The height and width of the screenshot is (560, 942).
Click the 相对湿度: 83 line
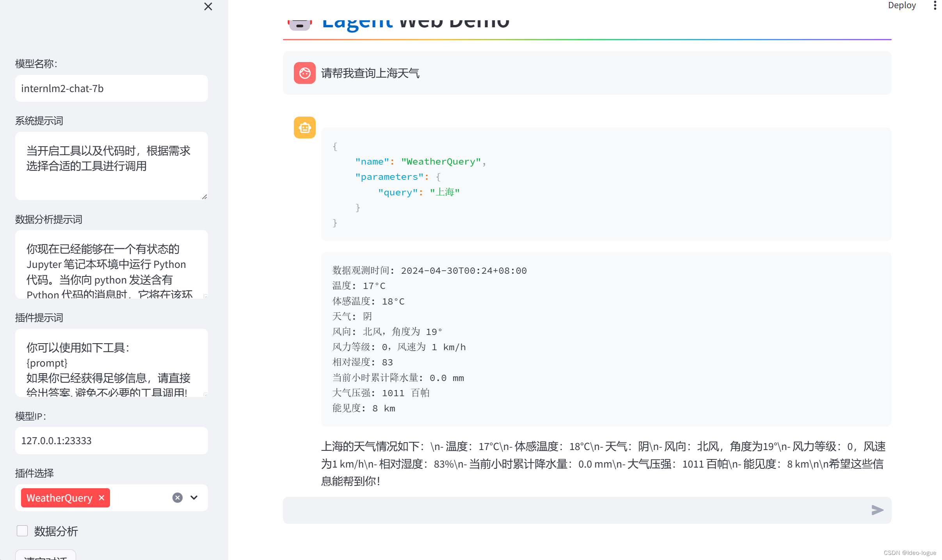(x=363, y=362)
